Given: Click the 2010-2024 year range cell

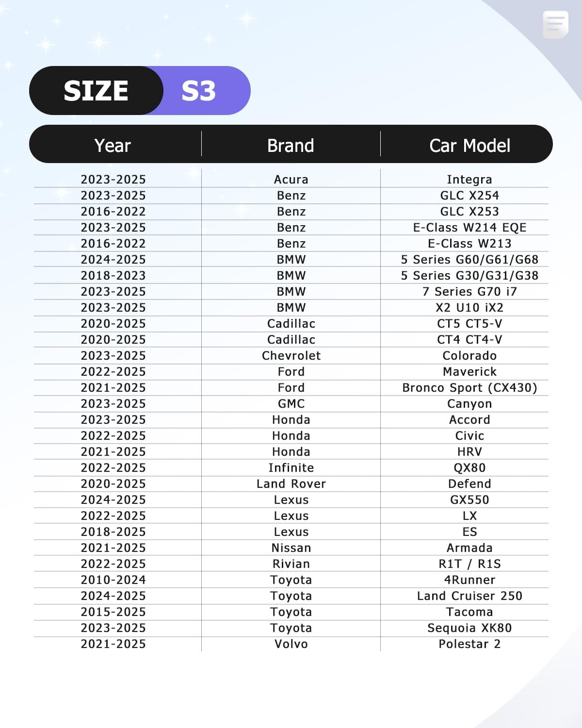Looking at the screenshot, I should tap(113, 580).
